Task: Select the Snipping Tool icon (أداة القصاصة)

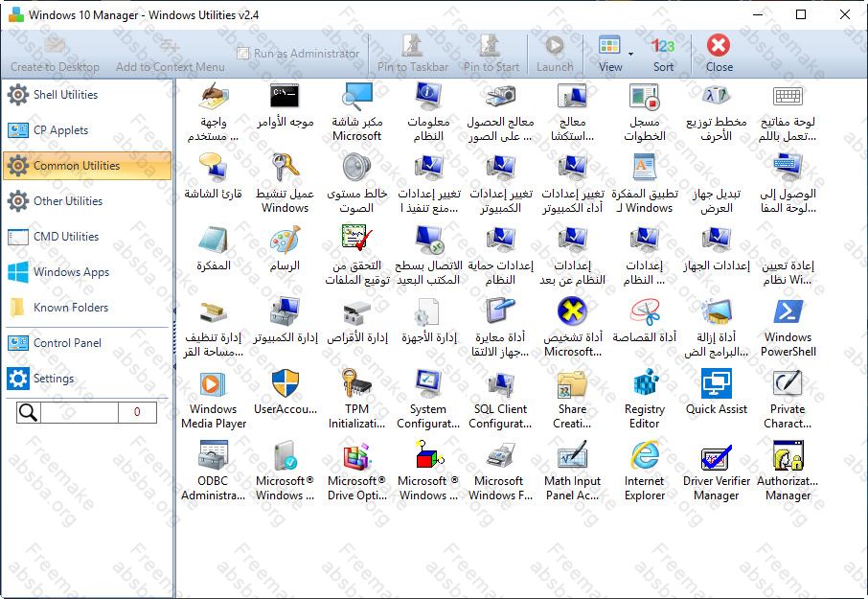Action: coord(645,311)
